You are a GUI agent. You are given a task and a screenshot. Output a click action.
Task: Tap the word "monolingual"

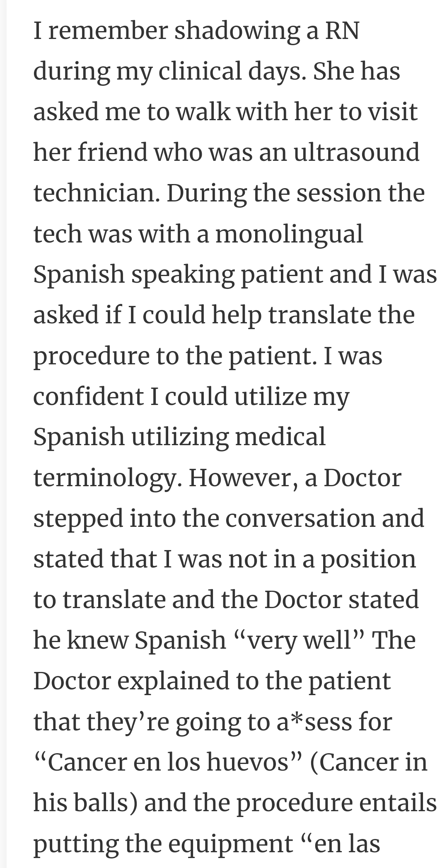[x=289, y=235]
